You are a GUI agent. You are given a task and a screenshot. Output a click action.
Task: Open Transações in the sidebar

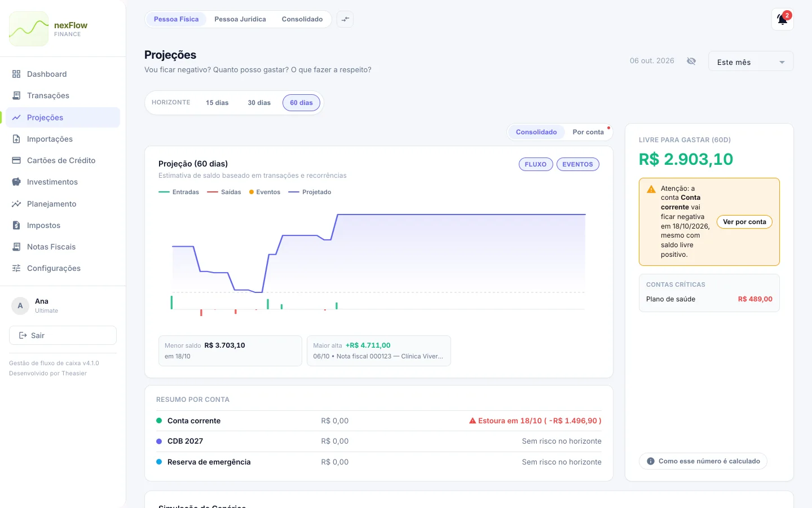63,95
